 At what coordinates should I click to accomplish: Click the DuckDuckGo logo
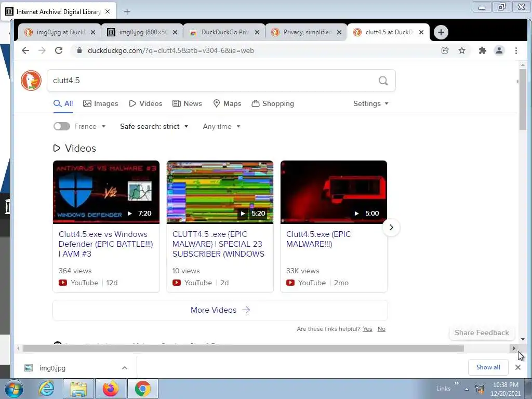coord(31,81)
